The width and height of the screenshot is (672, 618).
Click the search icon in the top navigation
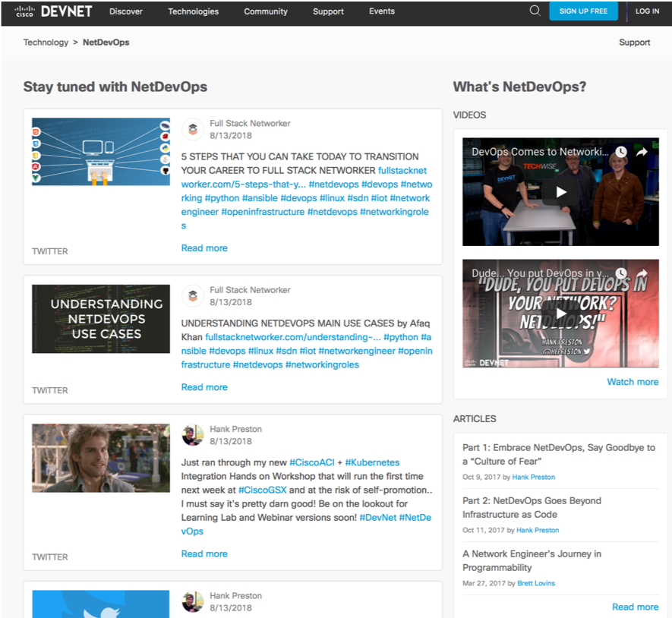point(535,11)
